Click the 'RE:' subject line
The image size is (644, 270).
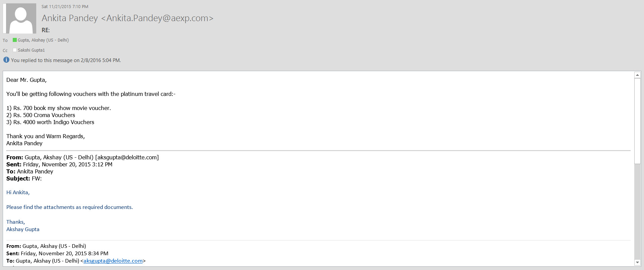(46, 30)
